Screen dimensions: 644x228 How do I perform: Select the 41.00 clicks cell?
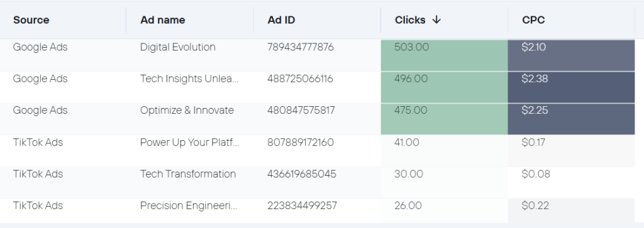[445, 151]
